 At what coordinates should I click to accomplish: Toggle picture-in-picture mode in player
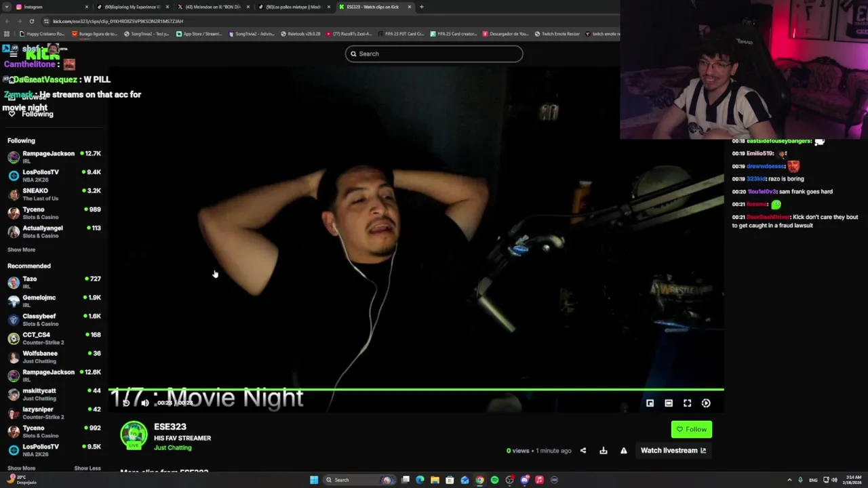coord(650,403)
